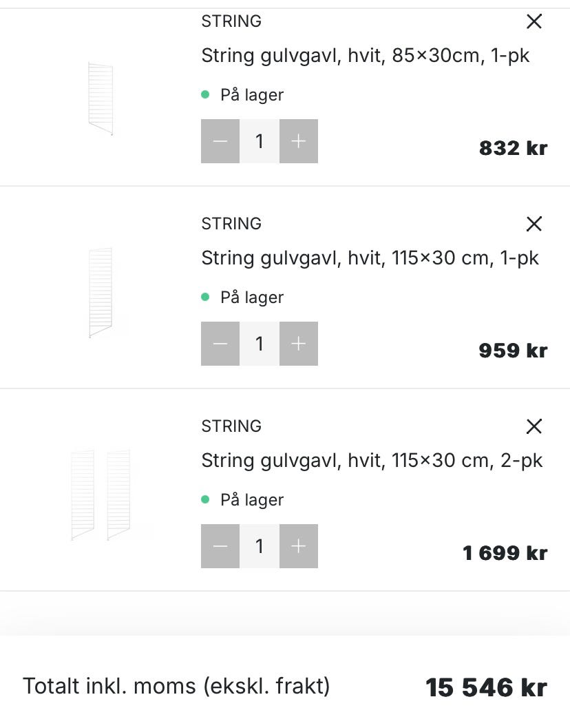This screenshot has height=728, width=570.
Task: Remove the 115×30 cm 1-pk gulvgavl item
Action: coord(534,224)
